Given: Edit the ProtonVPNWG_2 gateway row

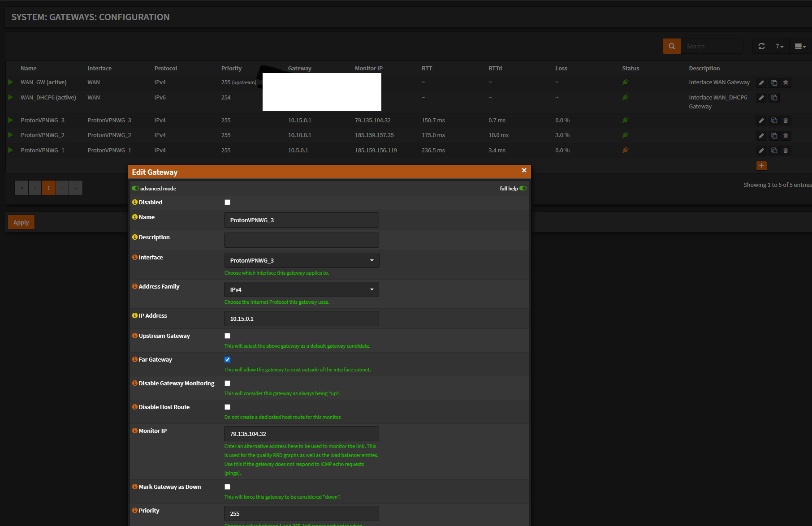Looking at the screenshot, I should tap(761, 136).
